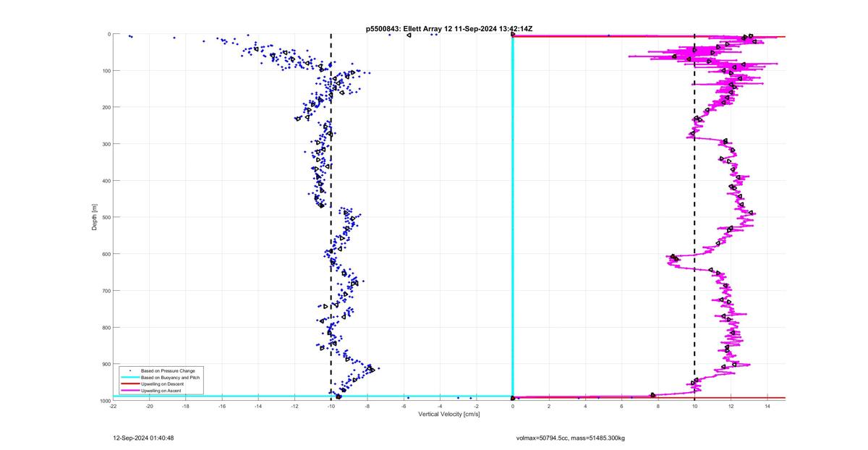Click the positive 6 velocity tick label
This screenshot has width=868, height=450.
pos(621,407)
